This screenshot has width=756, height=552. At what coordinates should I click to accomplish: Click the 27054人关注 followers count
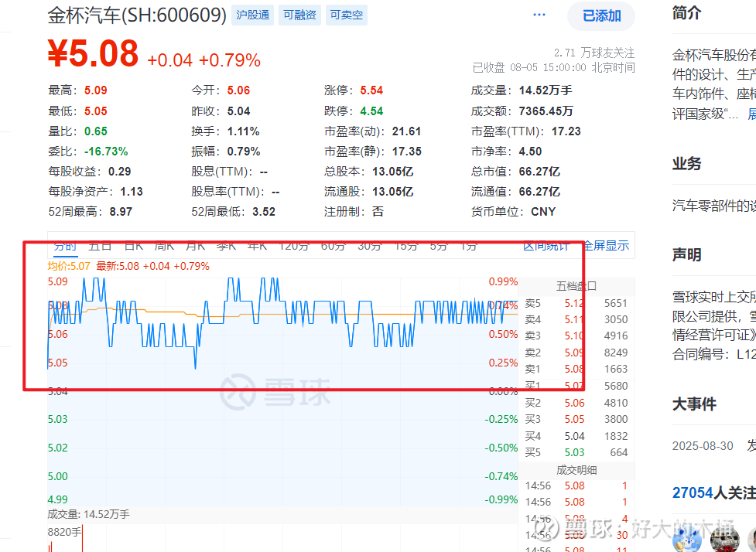point(713,492)
